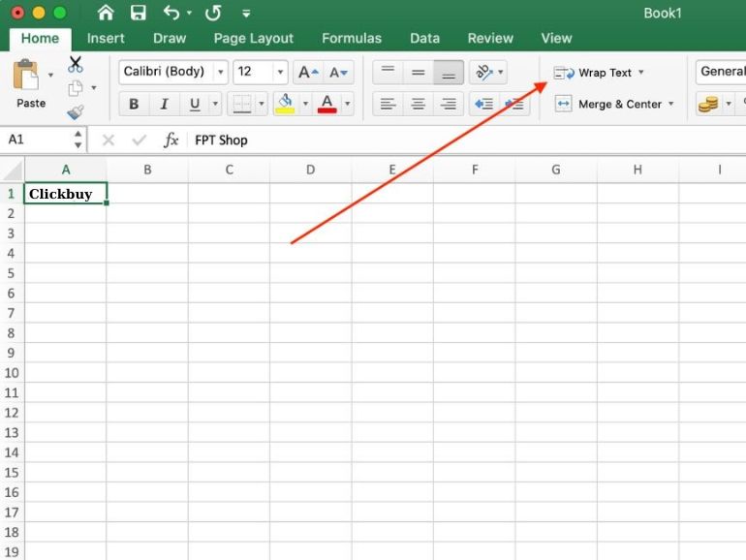Toggle Bottom Align vertical alignment
Screen dimensions: 746x560
pos(449,73)
